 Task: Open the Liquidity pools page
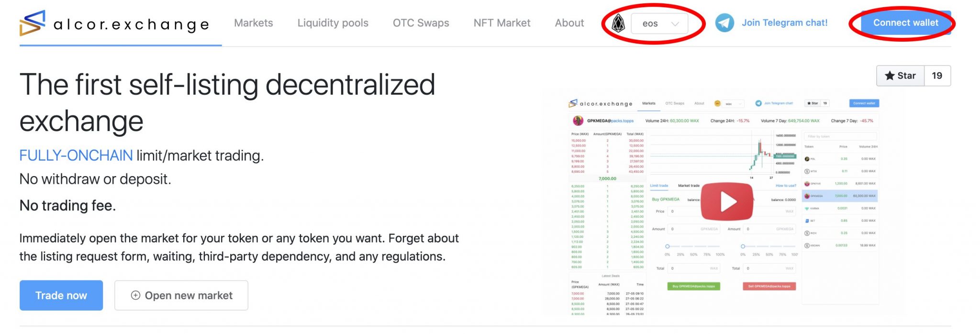click(332, 22)
